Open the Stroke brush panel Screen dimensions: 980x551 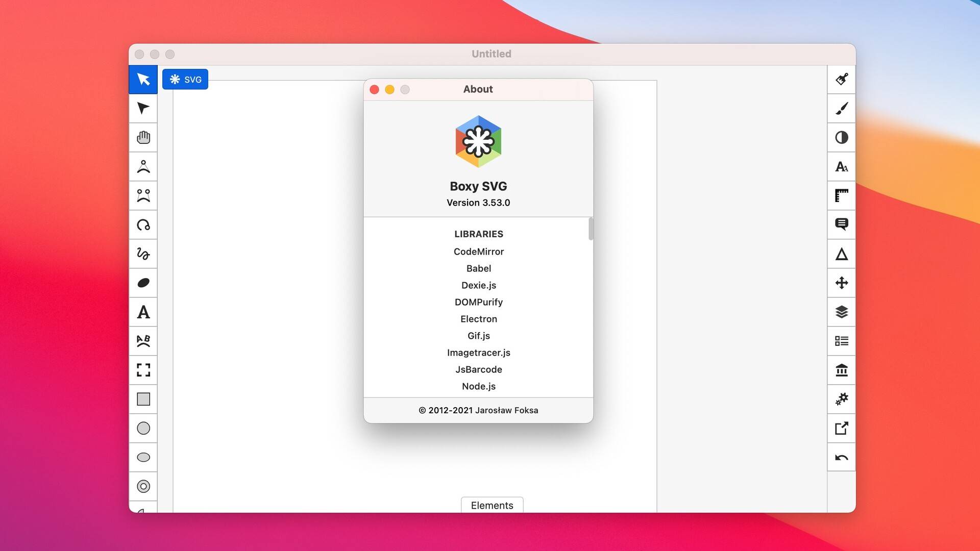(841, 108)
